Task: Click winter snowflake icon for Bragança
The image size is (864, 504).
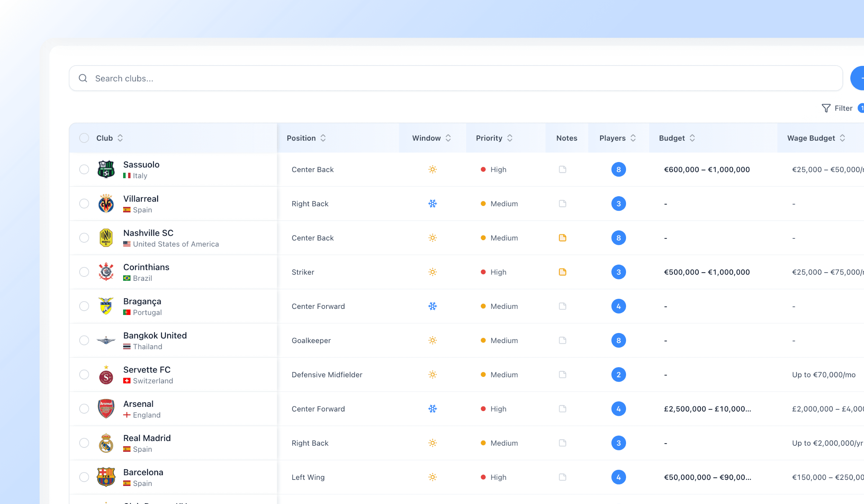Action: 432,306
